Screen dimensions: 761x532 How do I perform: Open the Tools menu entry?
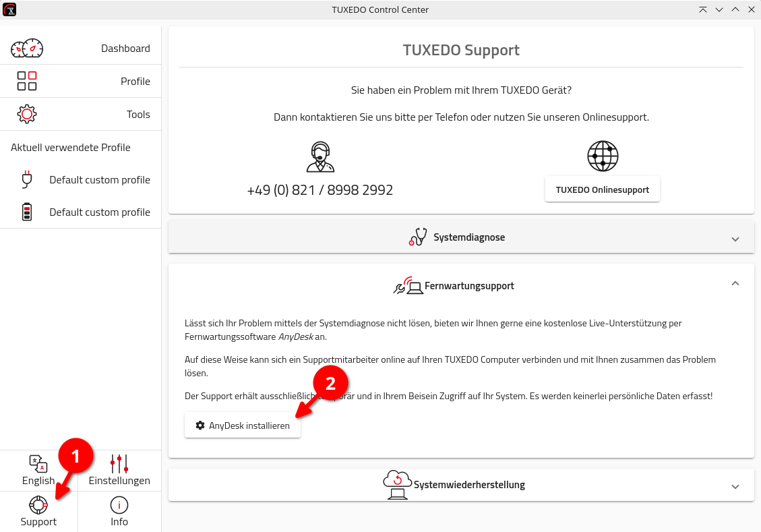(81, 114)
